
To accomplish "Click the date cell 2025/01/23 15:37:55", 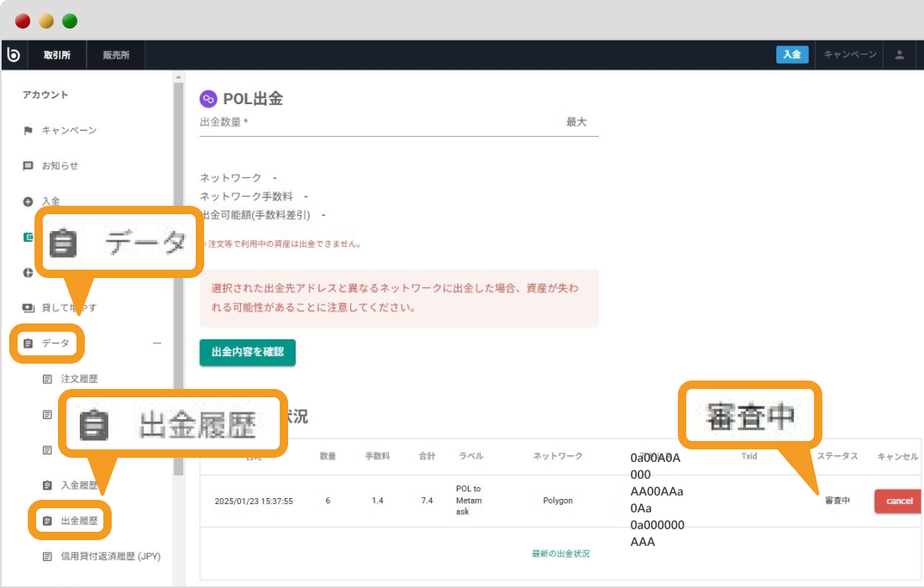I will (254, 501).
